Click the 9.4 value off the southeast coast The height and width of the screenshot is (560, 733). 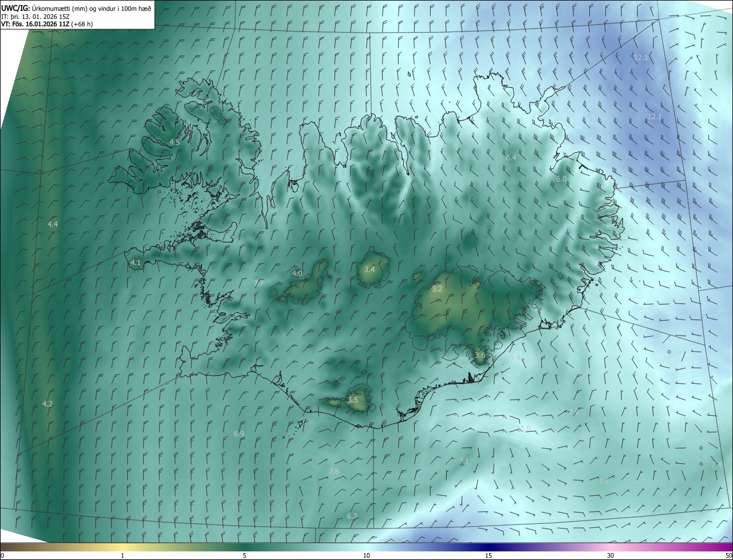[515, 358]
